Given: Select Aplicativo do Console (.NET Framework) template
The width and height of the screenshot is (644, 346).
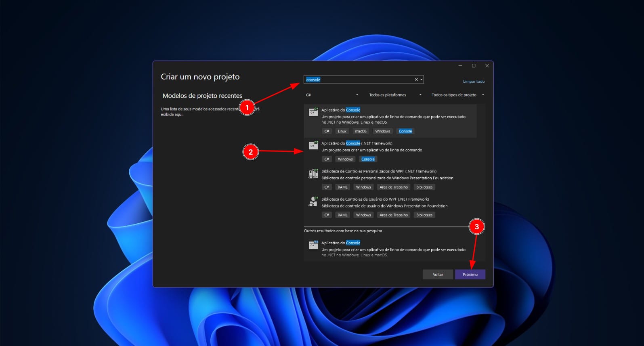Looking at the screenshot, I should (390, 151).
